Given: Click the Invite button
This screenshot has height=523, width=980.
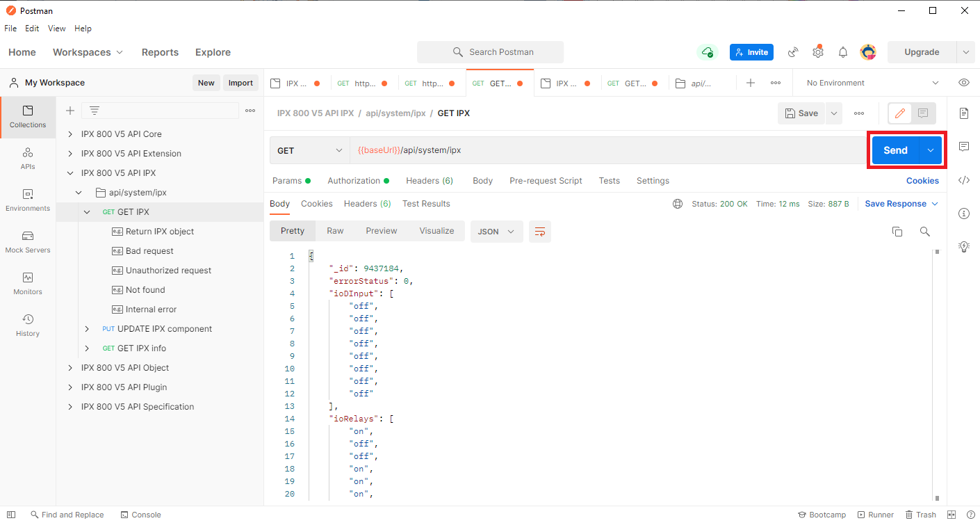Looking at the screenshot, I should [x=751, y=52].
